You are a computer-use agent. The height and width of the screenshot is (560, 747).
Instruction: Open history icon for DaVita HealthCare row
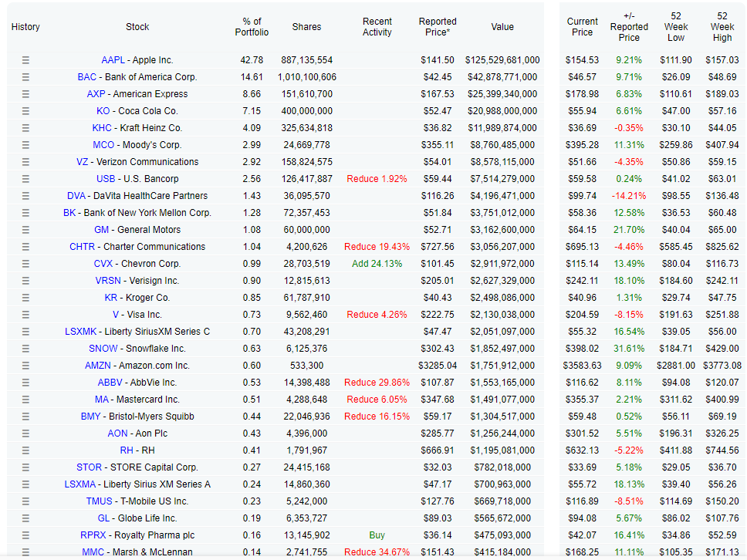coord(25,196)
